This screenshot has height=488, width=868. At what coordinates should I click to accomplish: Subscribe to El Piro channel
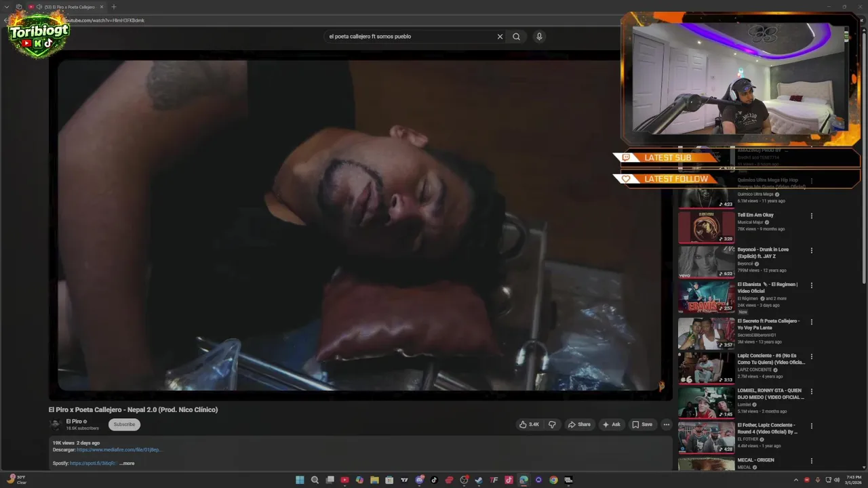[124, 424]
